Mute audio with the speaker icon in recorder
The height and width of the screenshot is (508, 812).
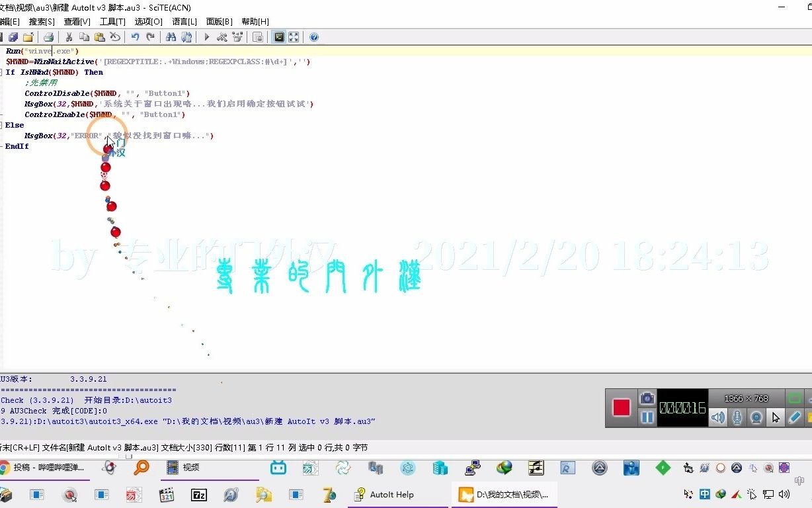(x=718, y=417)
